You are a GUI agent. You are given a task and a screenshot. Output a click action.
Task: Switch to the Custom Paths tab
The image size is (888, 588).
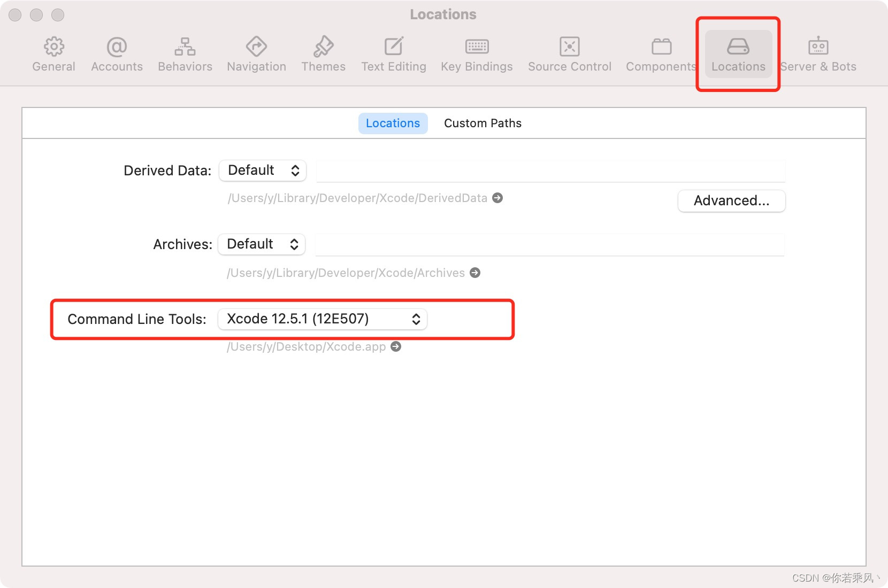(482, 123)
